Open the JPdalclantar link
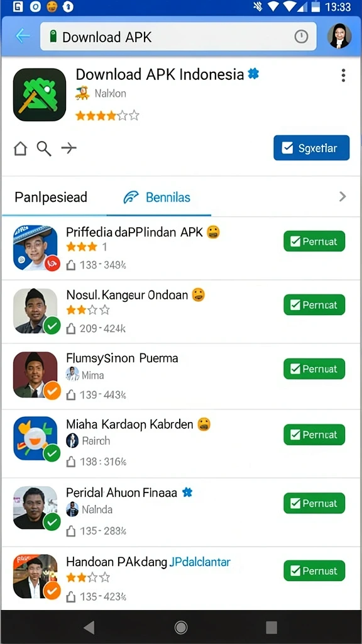The image size is (362, 644). coord(200,562)
